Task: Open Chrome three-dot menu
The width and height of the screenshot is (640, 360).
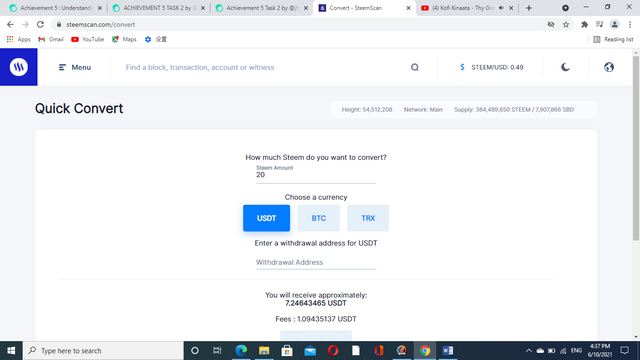Action: [x=630, y=24]
